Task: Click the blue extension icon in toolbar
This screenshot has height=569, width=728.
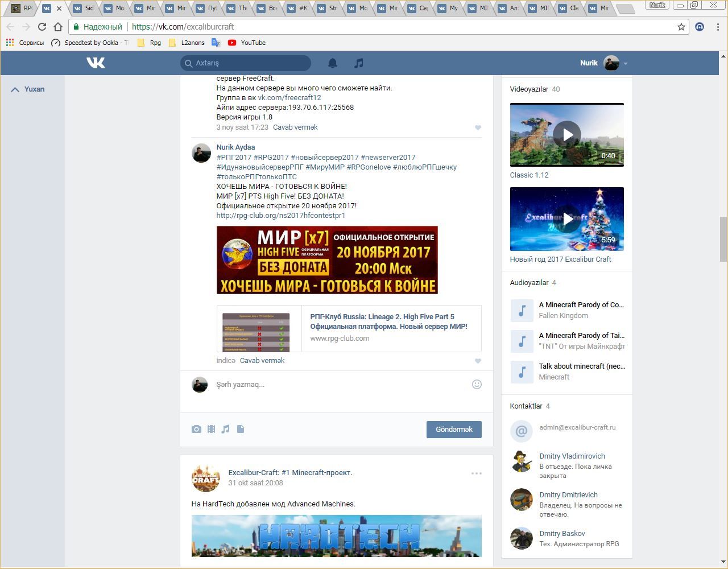Action: coord(700,27)
